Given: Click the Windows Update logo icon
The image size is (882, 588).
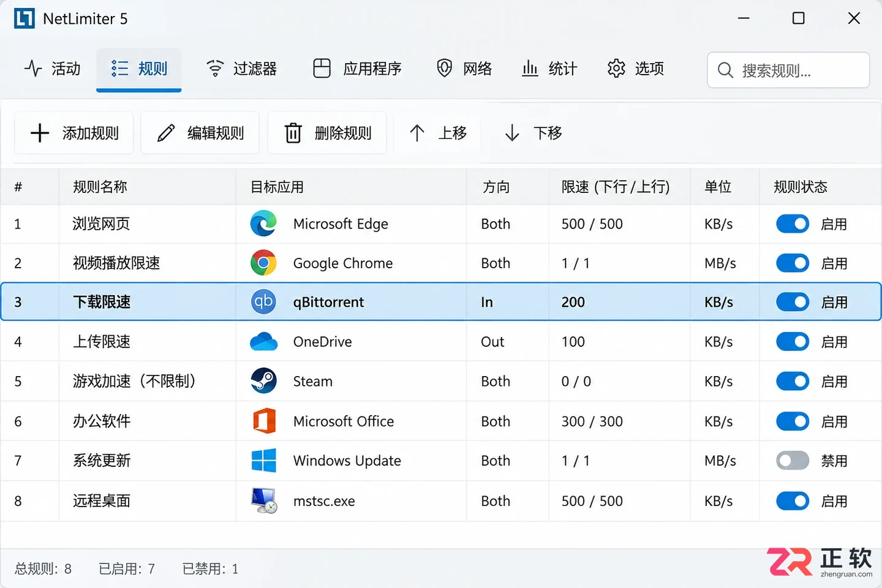Looking at the screenshot, I should pyautogui.click(x=263, y=461).
